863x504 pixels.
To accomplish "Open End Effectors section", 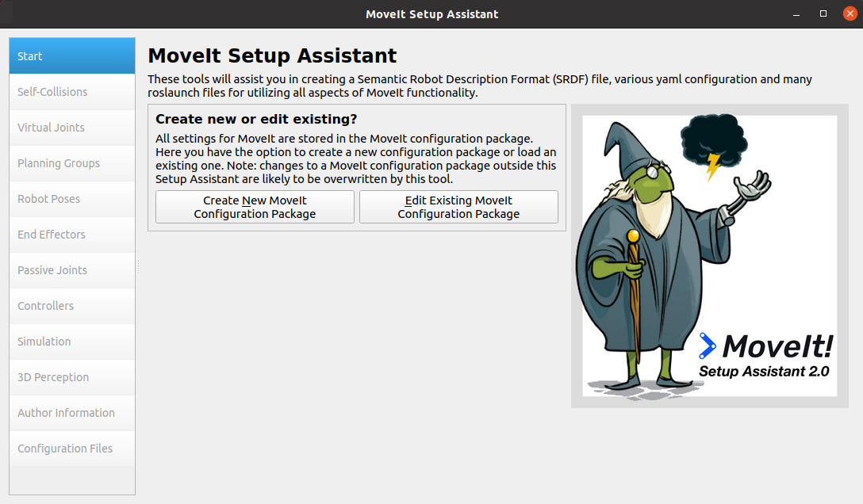I will point(72,235).
